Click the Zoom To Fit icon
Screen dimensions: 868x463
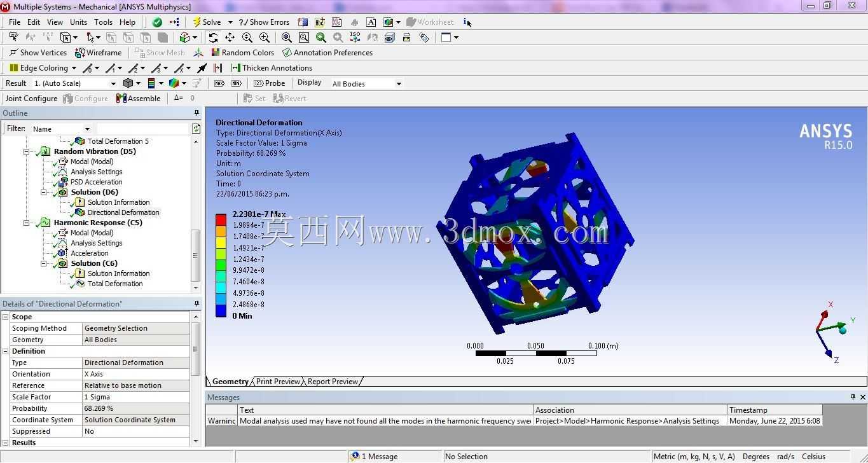pyautogui.click(x=286, y=38)
